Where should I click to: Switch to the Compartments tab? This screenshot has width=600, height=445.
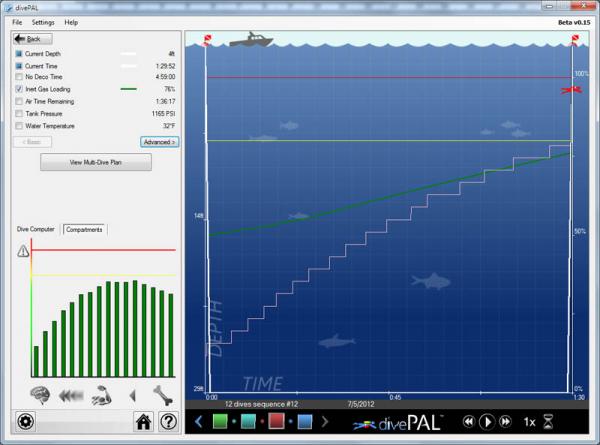coord(85,229)
